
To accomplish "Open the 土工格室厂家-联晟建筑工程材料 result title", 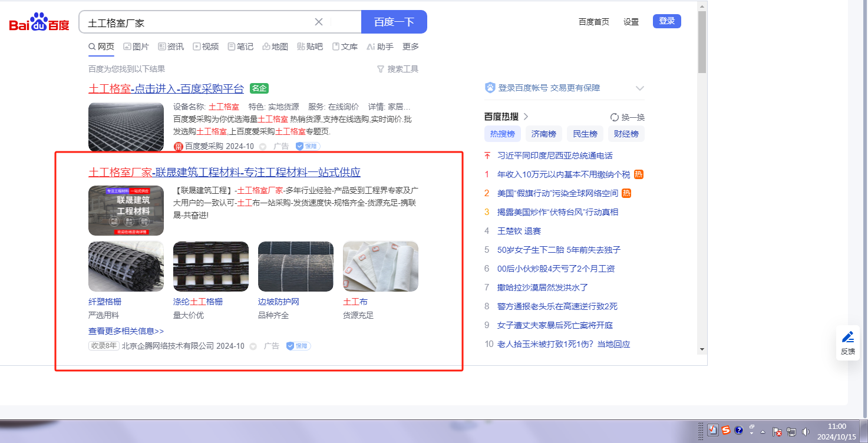I will tap(225, 173).
